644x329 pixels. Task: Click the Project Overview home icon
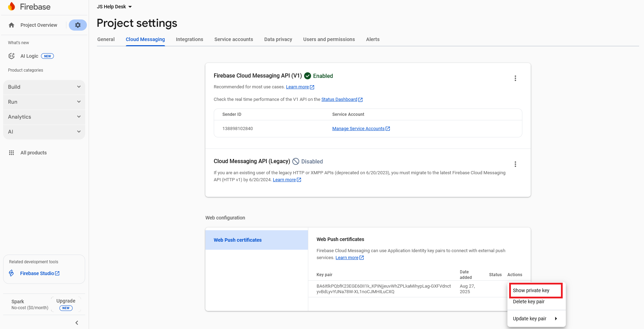pyautogui.click(x=11, y=25)
